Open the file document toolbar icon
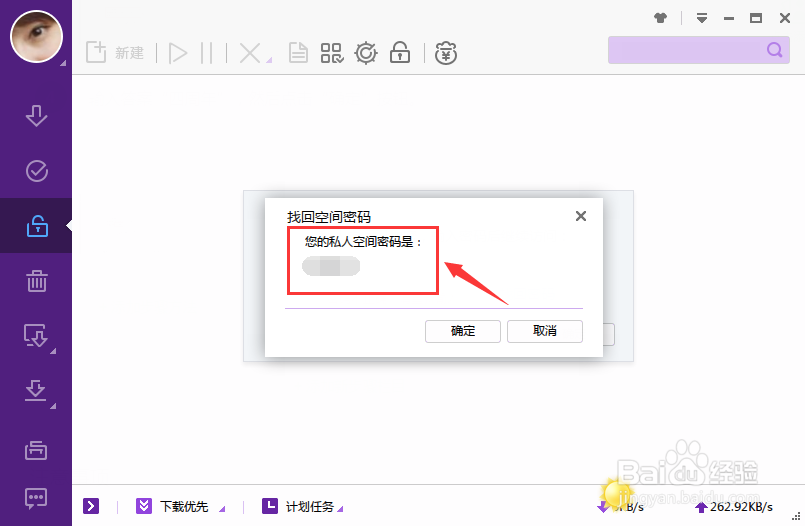 coord(298,53)
